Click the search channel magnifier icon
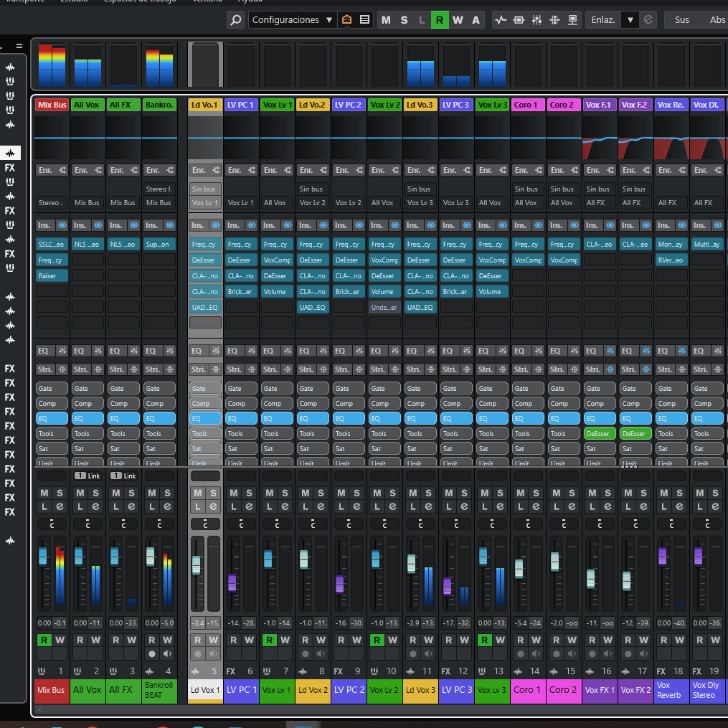The image size is (728, 728). pos(236,20)
